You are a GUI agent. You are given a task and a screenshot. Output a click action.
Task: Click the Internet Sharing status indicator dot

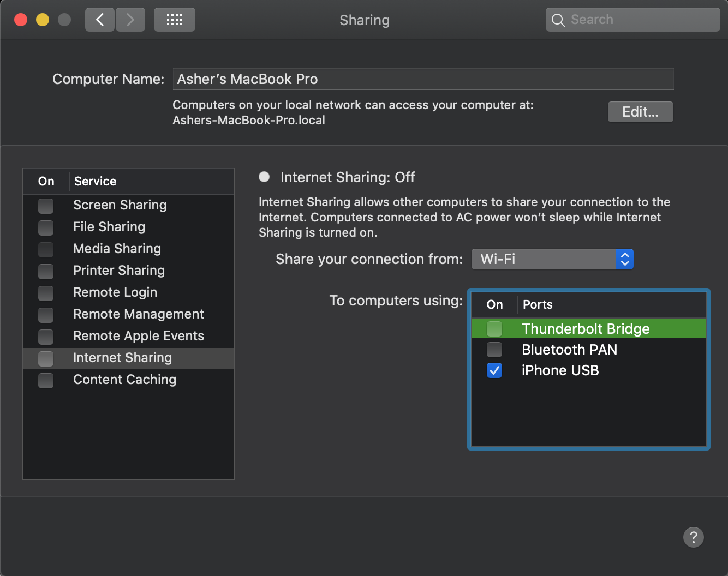[264, 177]
